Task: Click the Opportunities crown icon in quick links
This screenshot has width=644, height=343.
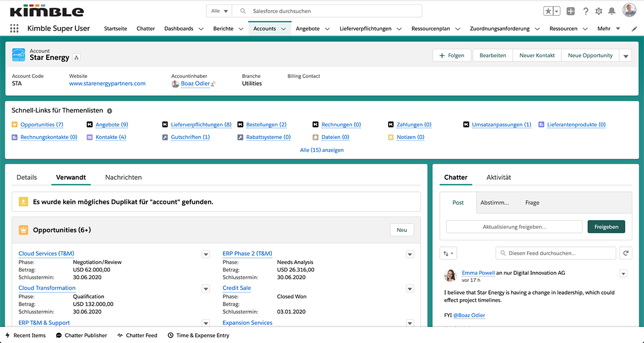Action: click(x=14, y=124)
